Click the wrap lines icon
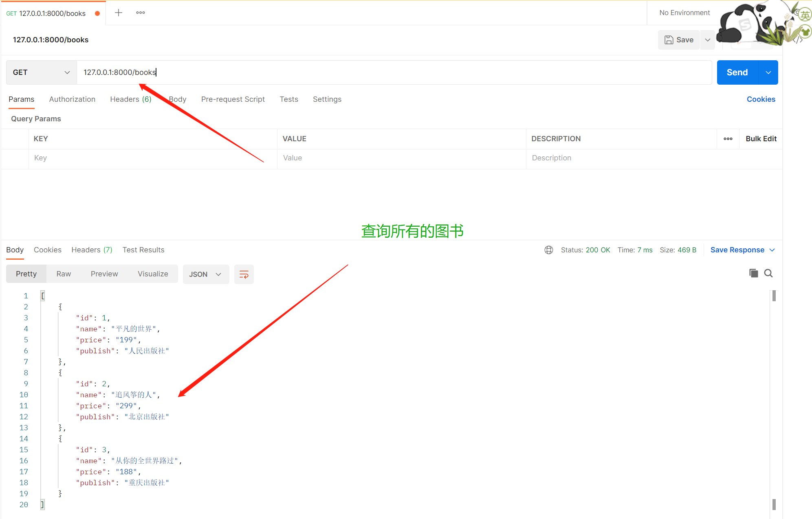The height and width of the screenshot is (519, 812). (244, 274)
